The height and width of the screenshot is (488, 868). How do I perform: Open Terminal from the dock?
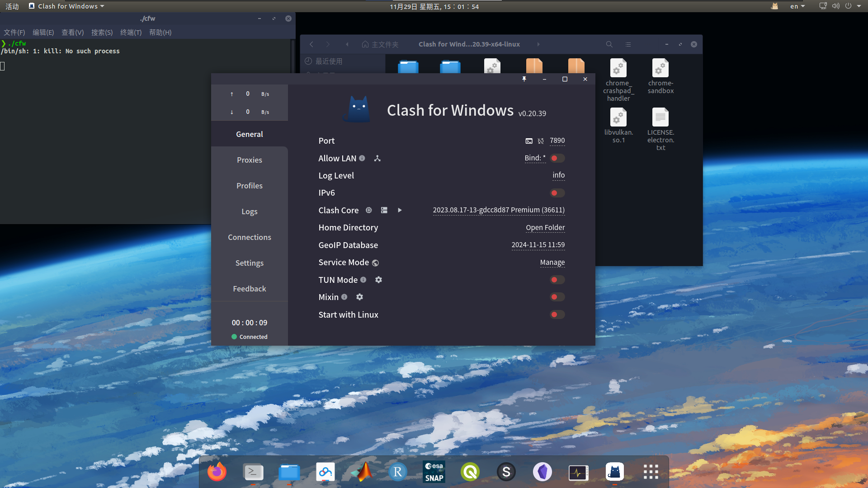(253, 472)
